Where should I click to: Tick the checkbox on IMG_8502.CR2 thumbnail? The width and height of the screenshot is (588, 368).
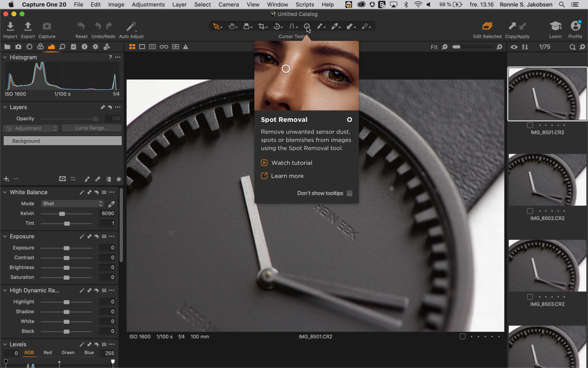(530, 211)
